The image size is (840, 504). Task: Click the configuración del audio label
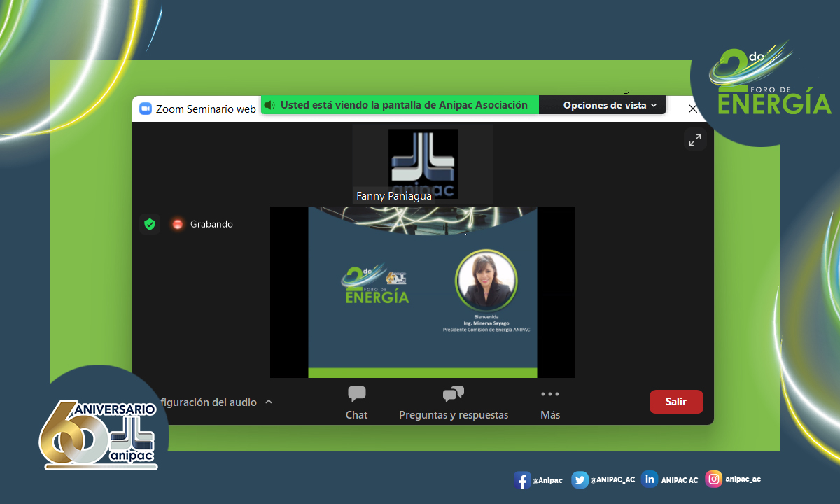point(208,402)
